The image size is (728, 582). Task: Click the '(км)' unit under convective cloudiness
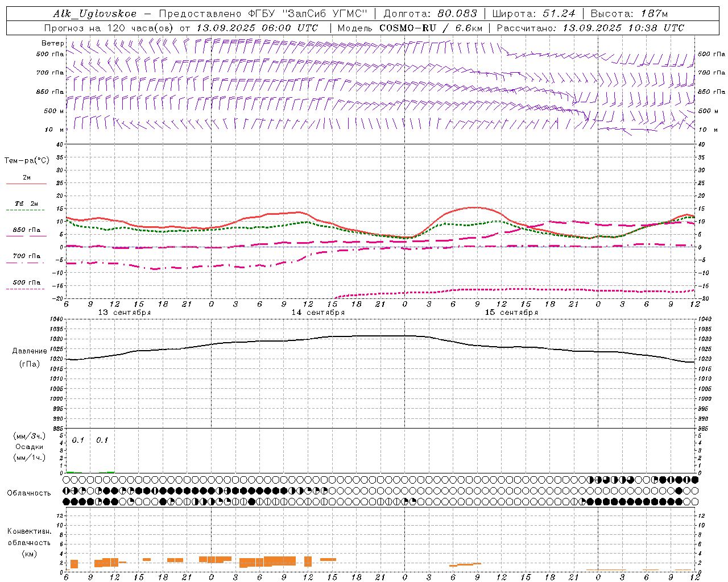click(29, 554)
